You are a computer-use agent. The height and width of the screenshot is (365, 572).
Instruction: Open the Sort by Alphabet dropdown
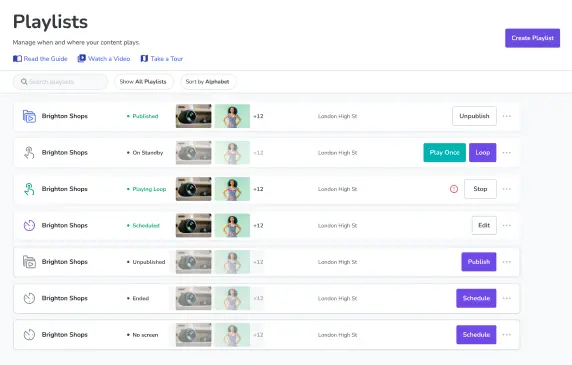(x=208, y=82)
